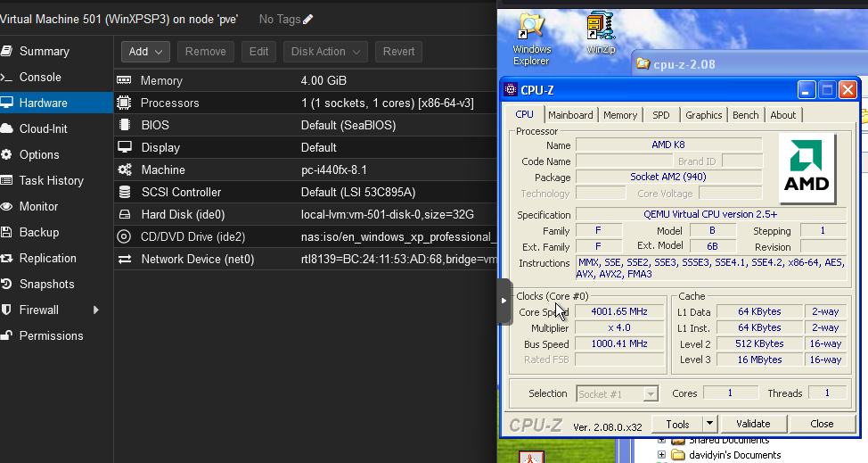
Task: Click the Close button in CPU-Z
Action: 822,424
